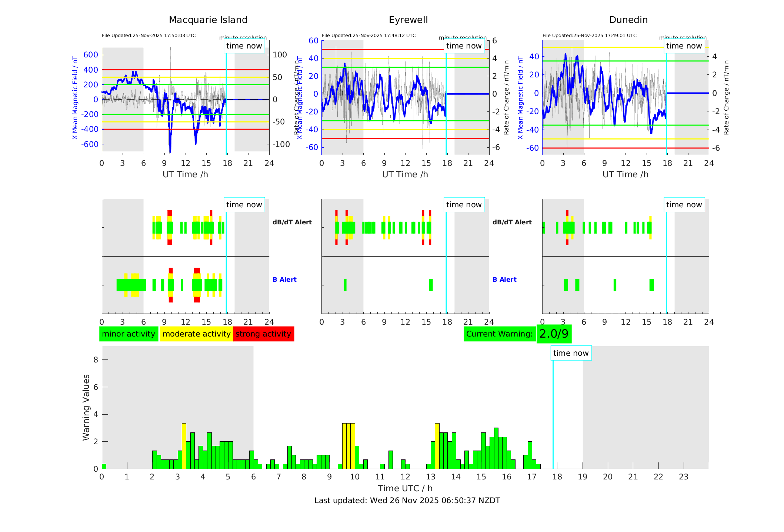Click the Eyrewell plot title
This screenshot has height=532, width=784.
tap(408, 20)
